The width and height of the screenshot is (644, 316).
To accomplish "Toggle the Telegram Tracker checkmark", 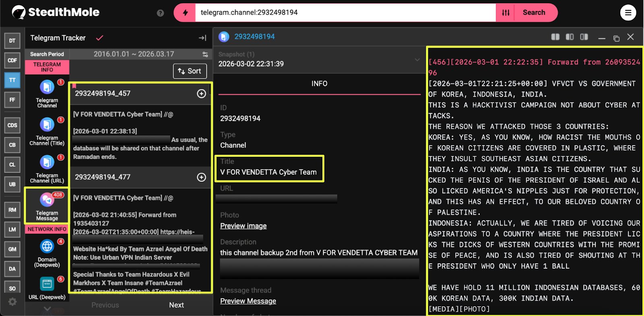I will pos(99,38).
